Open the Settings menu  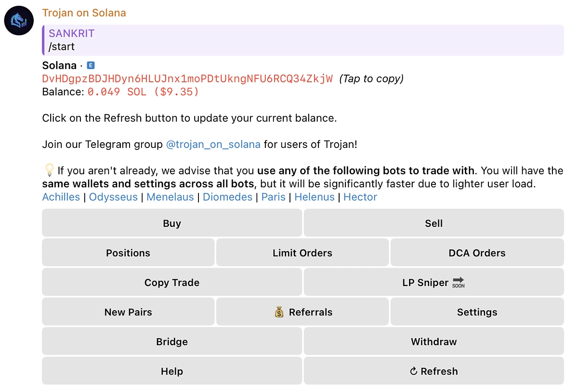coord(477,312)
